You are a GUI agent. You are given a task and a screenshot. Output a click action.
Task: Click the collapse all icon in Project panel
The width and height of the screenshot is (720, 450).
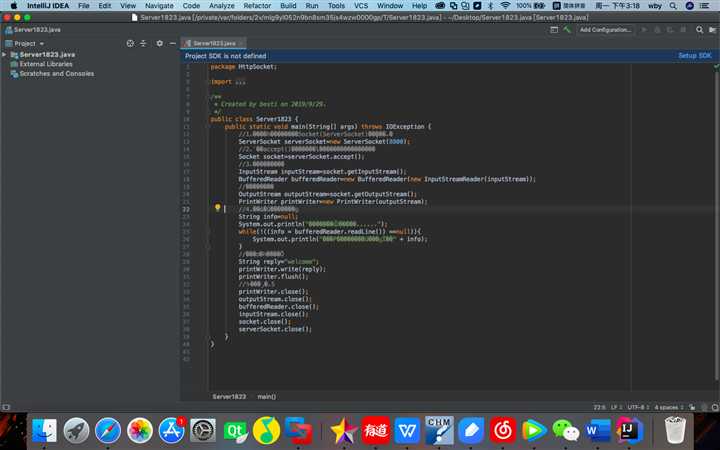click(143, 43)
